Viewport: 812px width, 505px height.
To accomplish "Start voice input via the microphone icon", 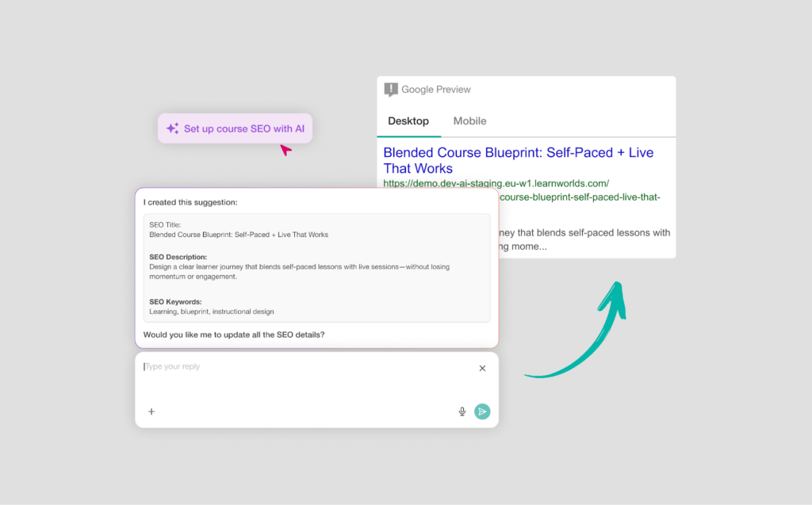I will [462, 411].
